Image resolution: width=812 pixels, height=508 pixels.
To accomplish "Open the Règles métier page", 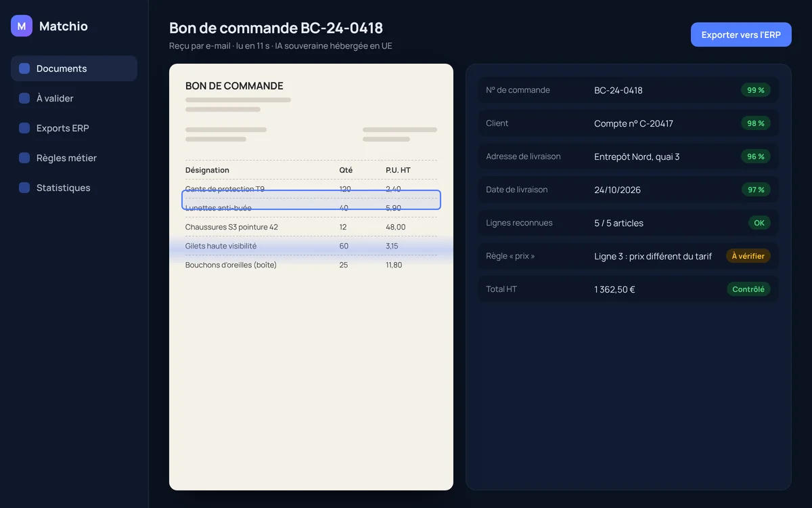I will click(x=74, y=158).
